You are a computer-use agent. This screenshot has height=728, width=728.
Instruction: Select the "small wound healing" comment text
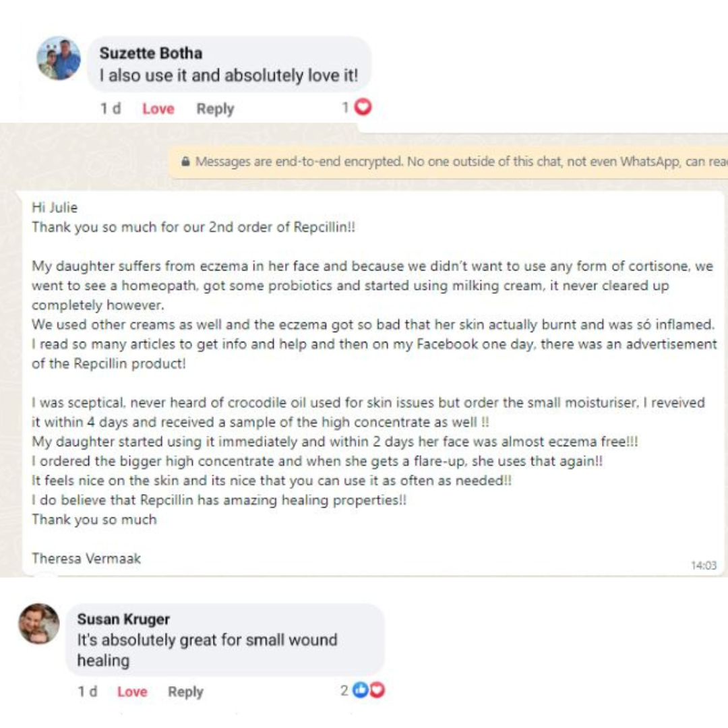click(207, 650)
